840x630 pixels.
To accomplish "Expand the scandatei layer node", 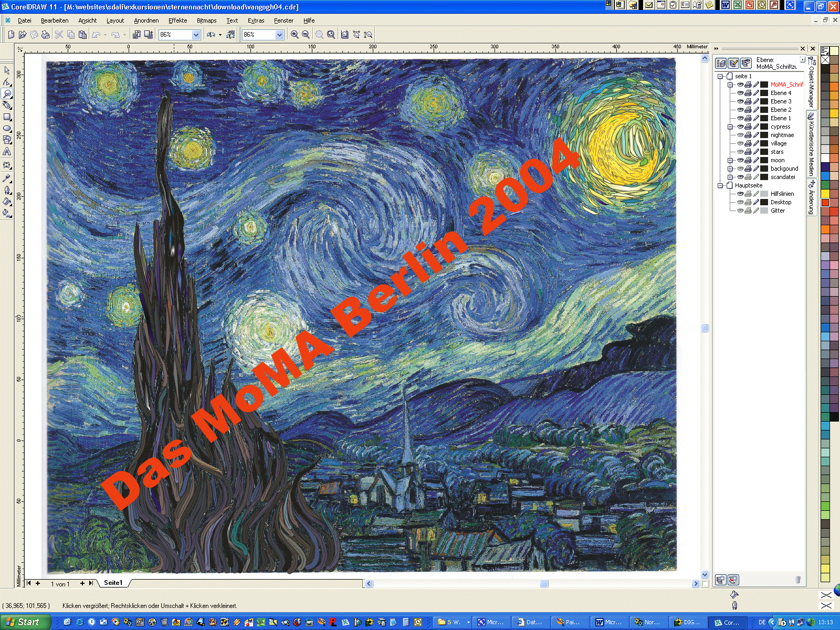I will tap(730, 177).
